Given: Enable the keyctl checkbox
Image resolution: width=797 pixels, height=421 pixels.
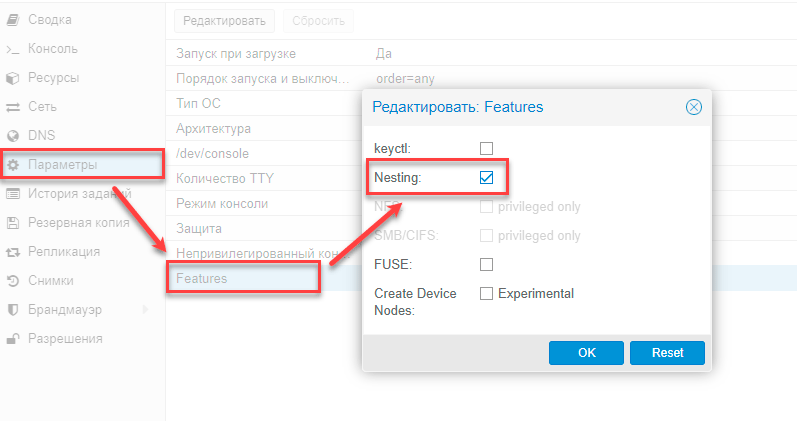Looking at the screenshot, I should pyautogui.click(x=487, y=149).
